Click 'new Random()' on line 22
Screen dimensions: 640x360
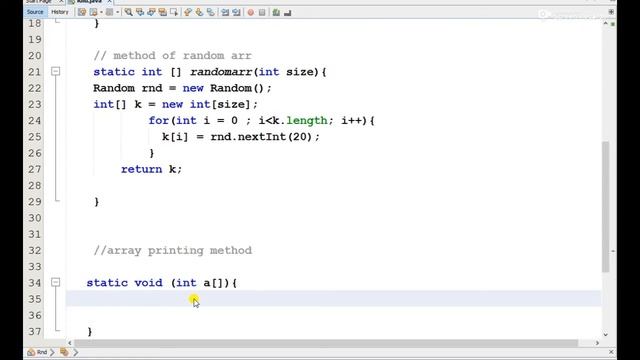[223, 88]
